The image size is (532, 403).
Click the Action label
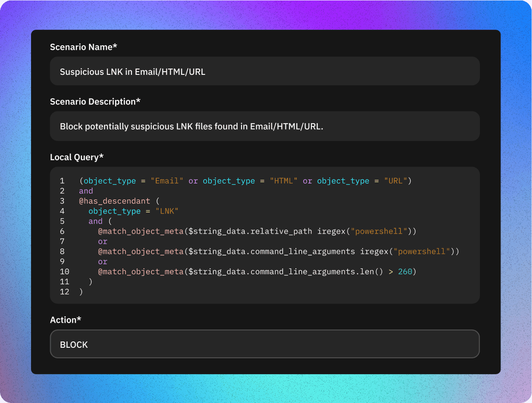[x=65, y=320]
